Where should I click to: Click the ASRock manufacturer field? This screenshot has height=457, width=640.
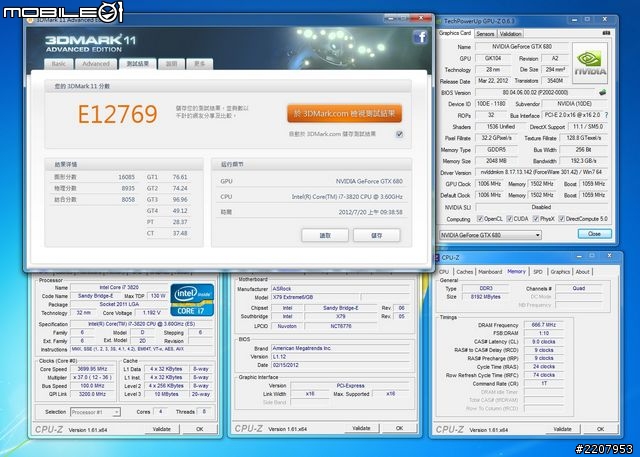point(340,288)
